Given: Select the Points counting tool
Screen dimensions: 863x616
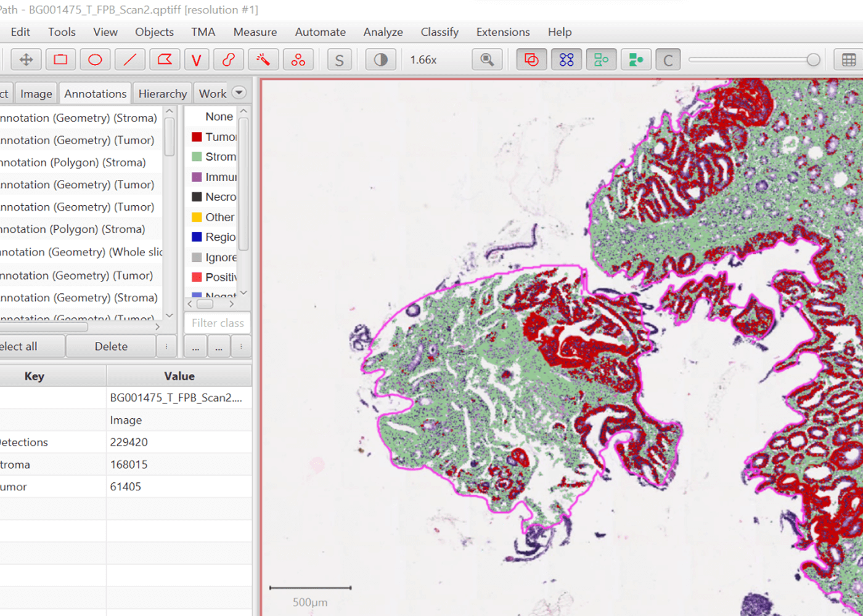Looking at the screenshot, I should (298, 60).
